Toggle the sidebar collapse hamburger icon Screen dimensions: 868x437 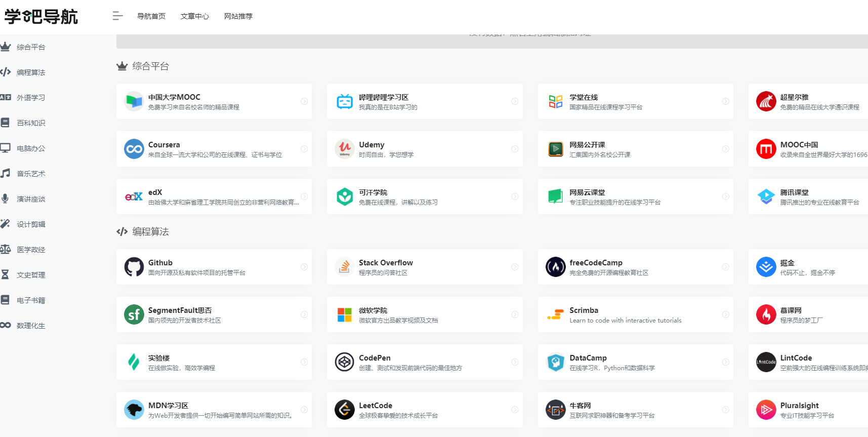click(117, 16)
